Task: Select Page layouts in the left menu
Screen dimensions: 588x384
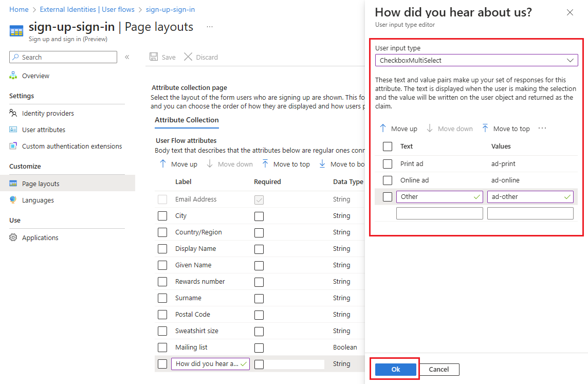Action: click(x=41, y=184)
